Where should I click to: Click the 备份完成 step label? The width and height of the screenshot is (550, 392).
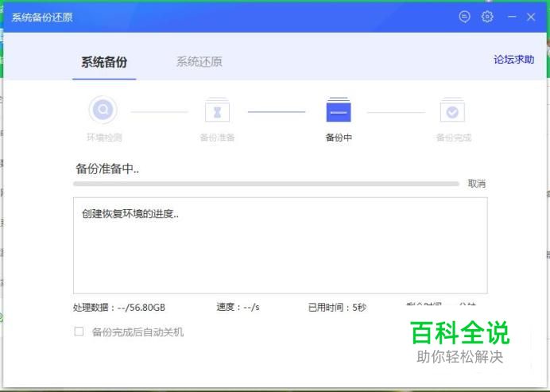[454, 138]
